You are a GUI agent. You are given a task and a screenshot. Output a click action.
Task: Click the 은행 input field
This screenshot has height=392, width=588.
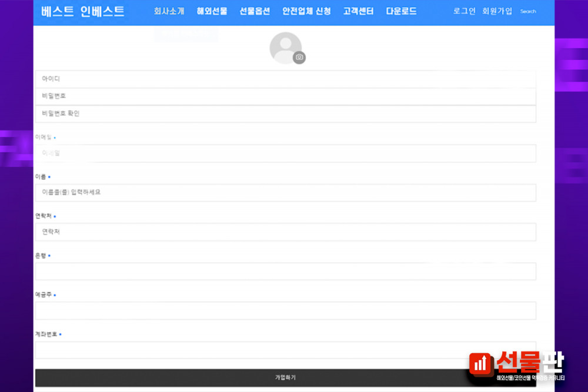285,272
